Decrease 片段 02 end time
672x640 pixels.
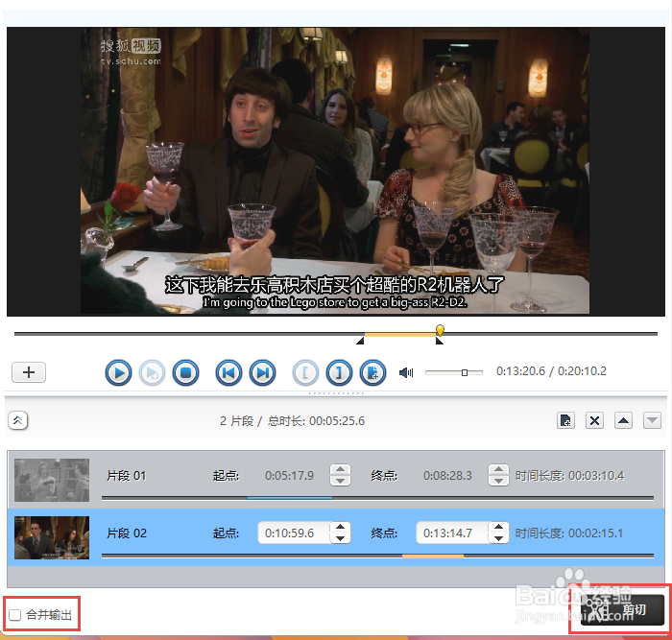tap(498, 538)
